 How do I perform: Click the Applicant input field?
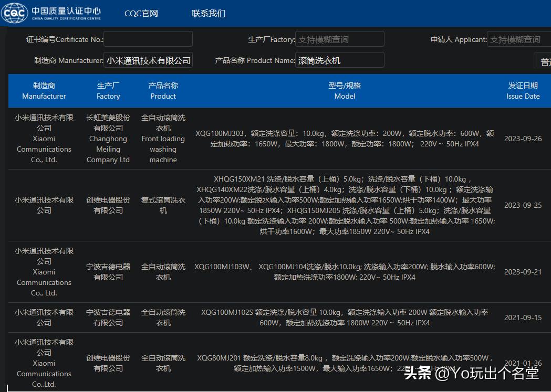[518, 39]
